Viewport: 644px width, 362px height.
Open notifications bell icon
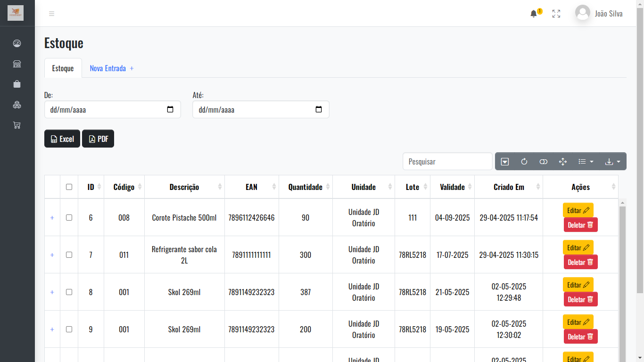534,14
